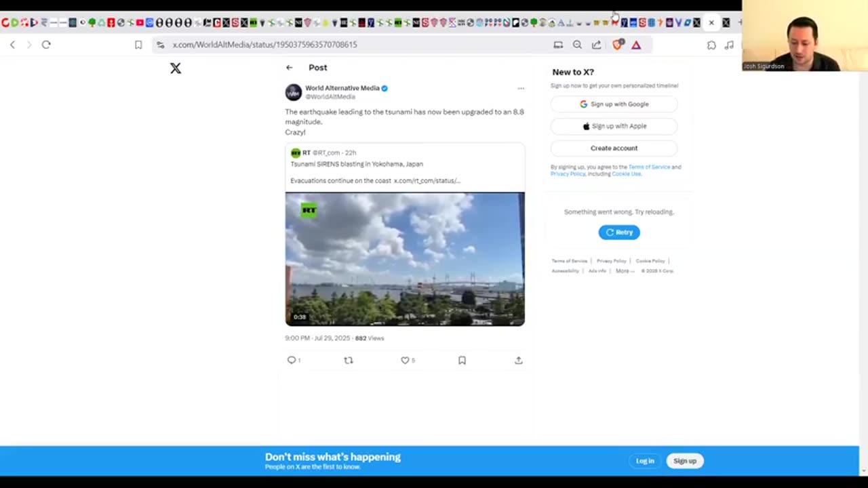868x488 pixels.
Task: Open footer Accessibility link
Action: pos(565,271)
